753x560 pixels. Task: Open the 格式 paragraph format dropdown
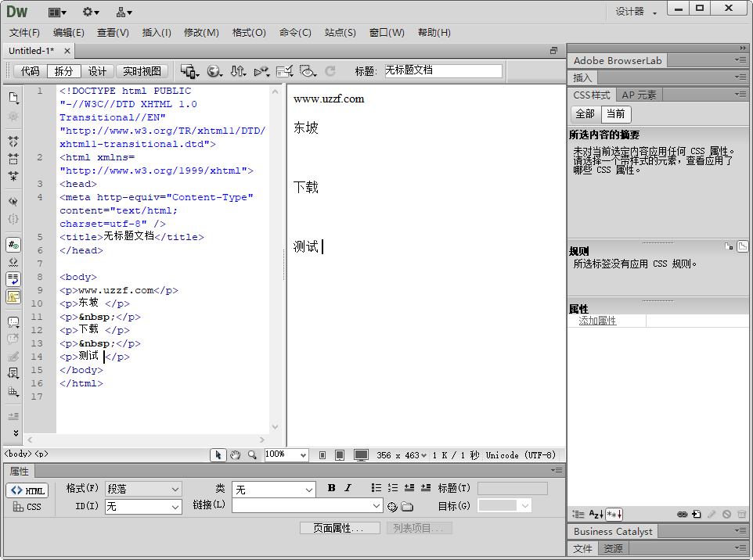click(x=143, y=489)
